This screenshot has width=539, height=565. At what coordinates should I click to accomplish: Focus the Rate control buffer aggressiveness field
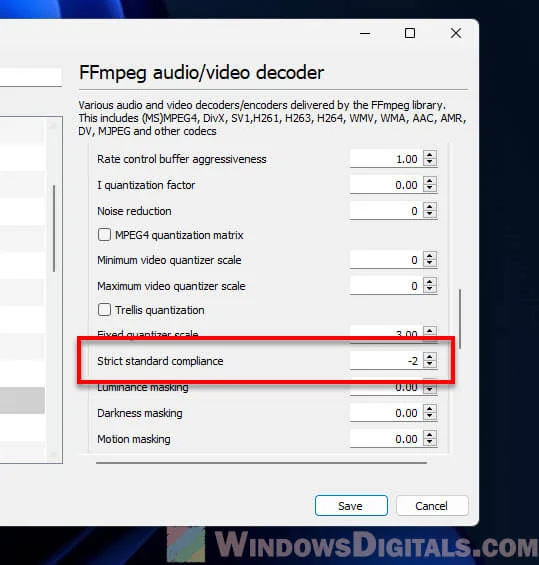click(386, 159)
